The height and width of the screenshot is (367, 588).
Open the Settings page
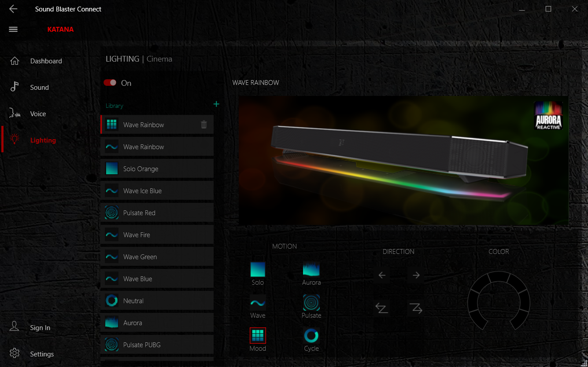pos(42,354)
